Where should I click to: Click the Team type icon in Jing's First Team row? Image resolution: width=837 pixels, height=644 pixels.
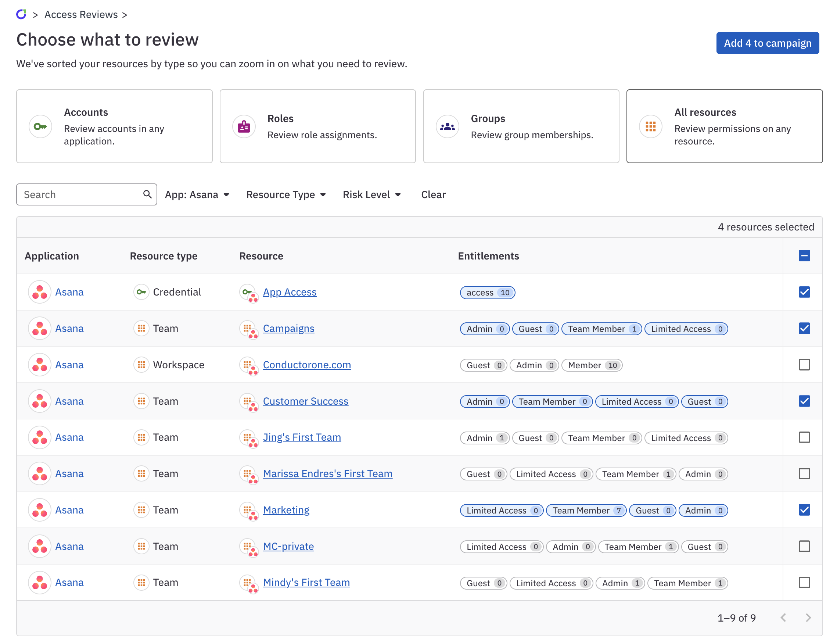[x=141, y=437]
